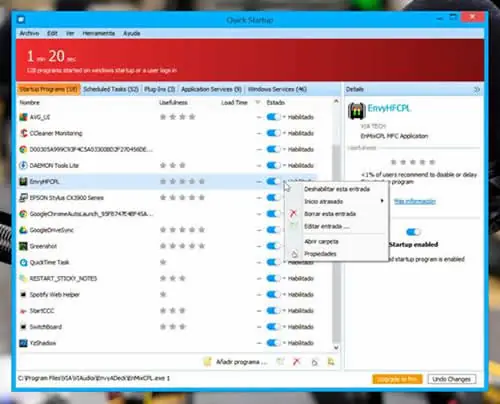Click the startup list vertical scrollbar thumb

click(x=336, y=243)
